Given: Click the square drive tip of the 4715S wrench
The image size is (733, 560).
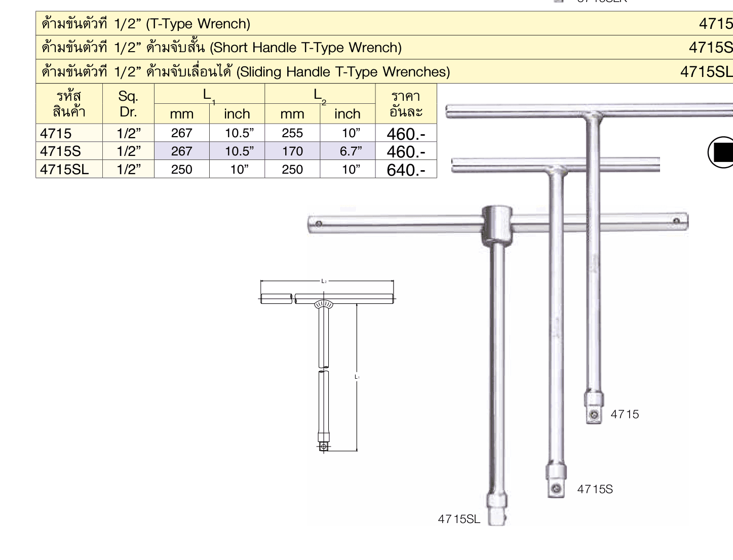Looking at the screenshot, I should click(x=556, y=489).
